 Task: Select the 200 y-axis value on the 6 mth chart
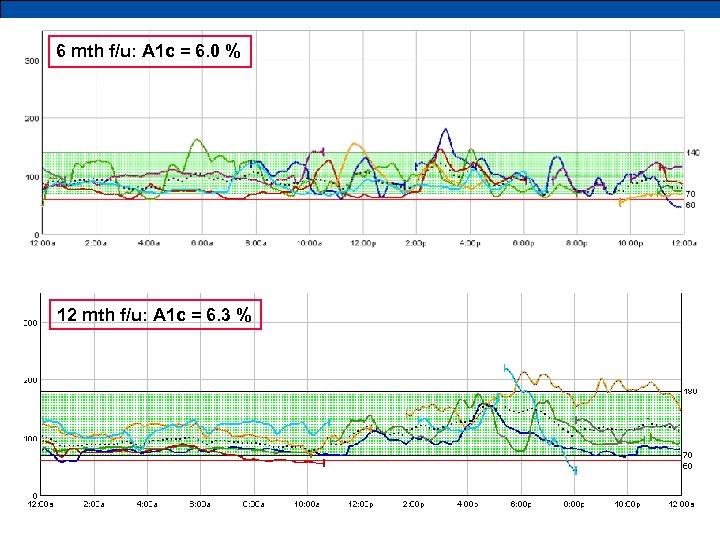[32, 118]
